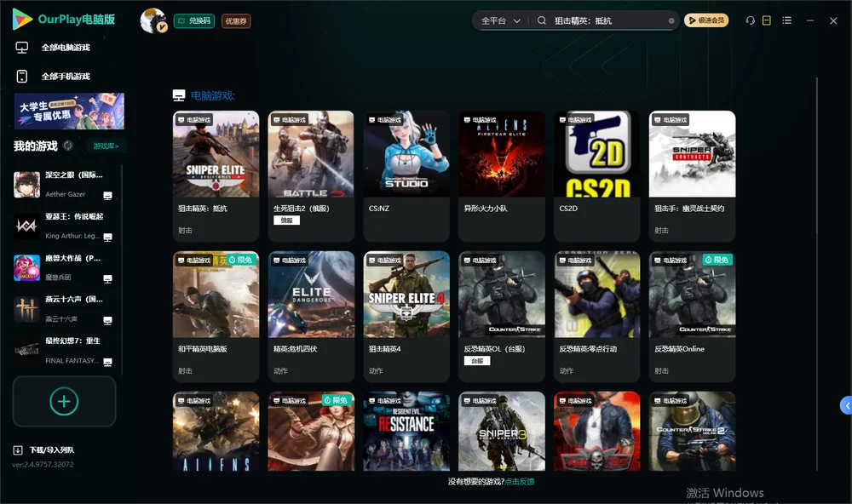The height and width of the screenshot is (504, 852).
Task: Click the 极速会员 membership button
Action: pyautogui.click(x=706, y=20)
